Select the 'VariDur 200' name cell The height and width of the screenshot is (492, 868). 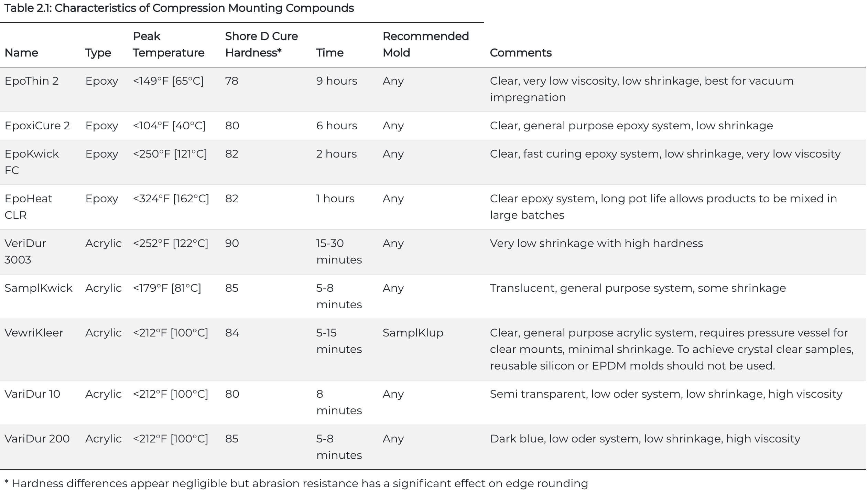coord(37,439)
